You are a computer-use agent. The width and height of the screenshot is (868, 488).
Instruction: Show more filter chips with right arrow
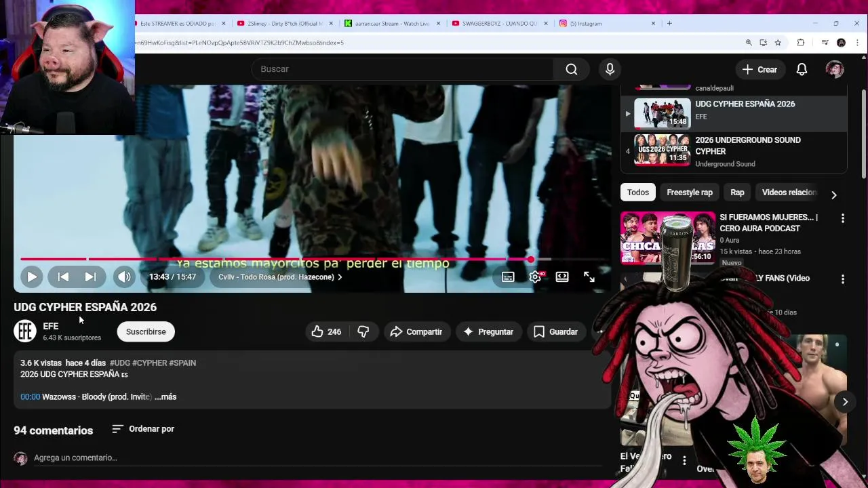(x=833, y=195)
